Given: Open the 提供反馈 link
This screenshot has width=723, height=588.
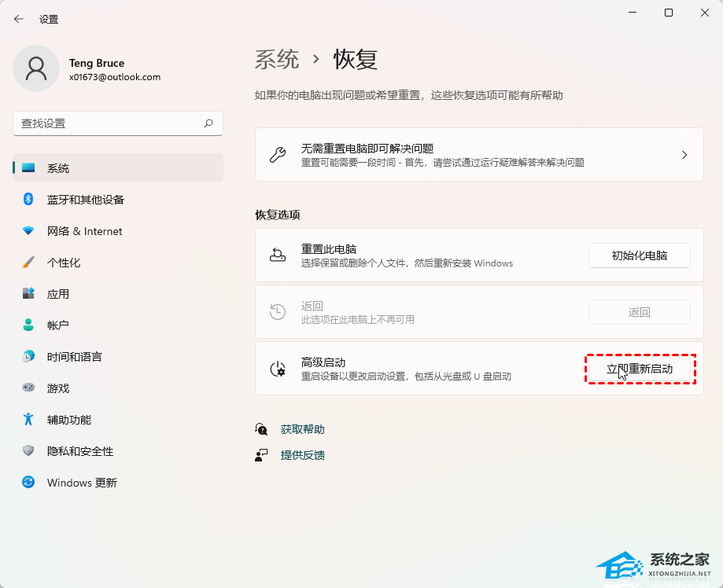Looking at the screenshot, I should (x=302, y=455).
